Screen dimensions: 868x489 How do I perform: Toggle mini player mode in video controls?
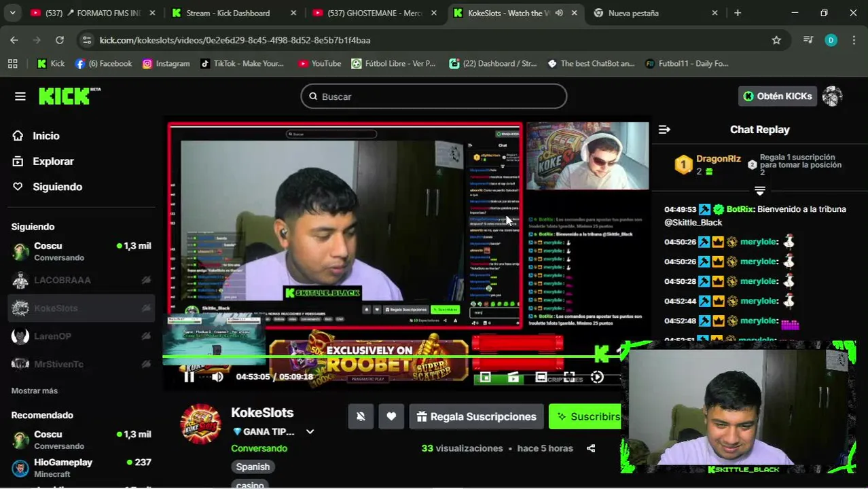click(485, 377)
